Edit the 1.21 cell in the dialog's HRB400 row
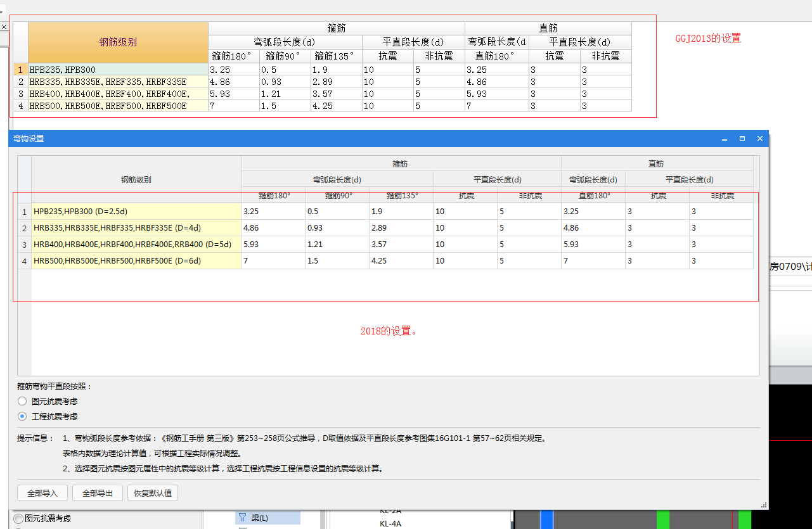This screenshot has height=529, width=812. pyautogui.click(x=337, y=245)
